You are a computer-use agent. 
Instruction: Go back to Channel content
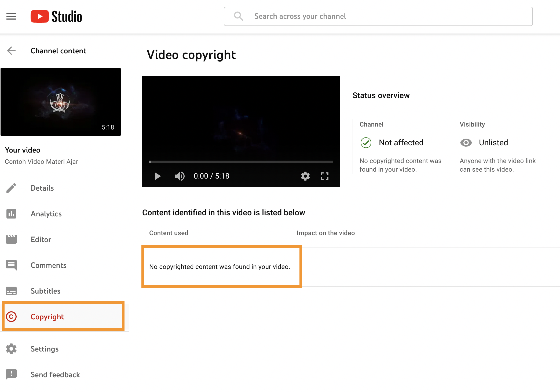[x=11, y=51]
